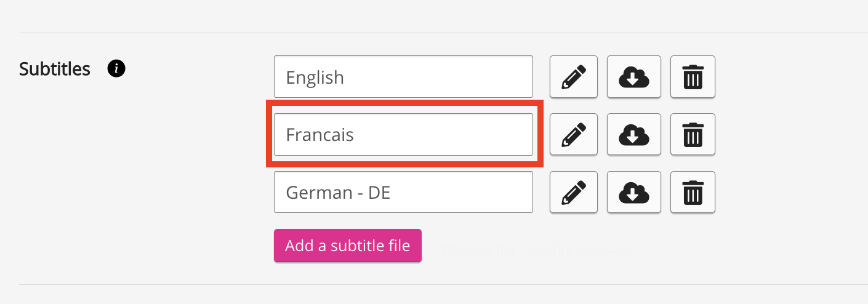868x304 pixels.
Task: Click the Subtitles section label
Action: click(x=55, y=69)
